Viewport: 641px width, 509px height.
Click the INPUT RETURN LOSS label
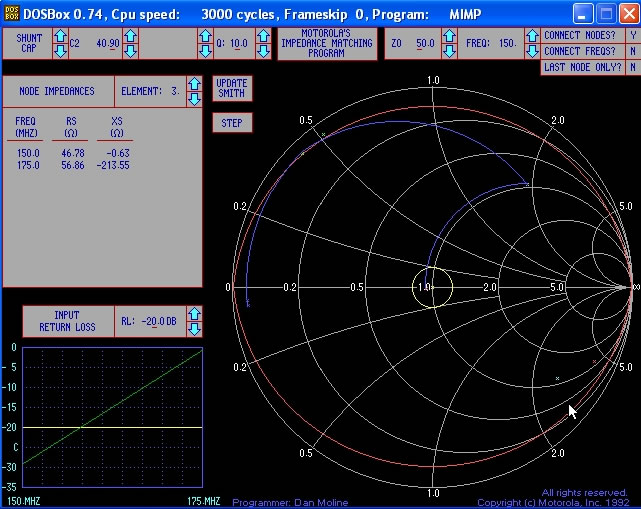[x=65, y=321]
